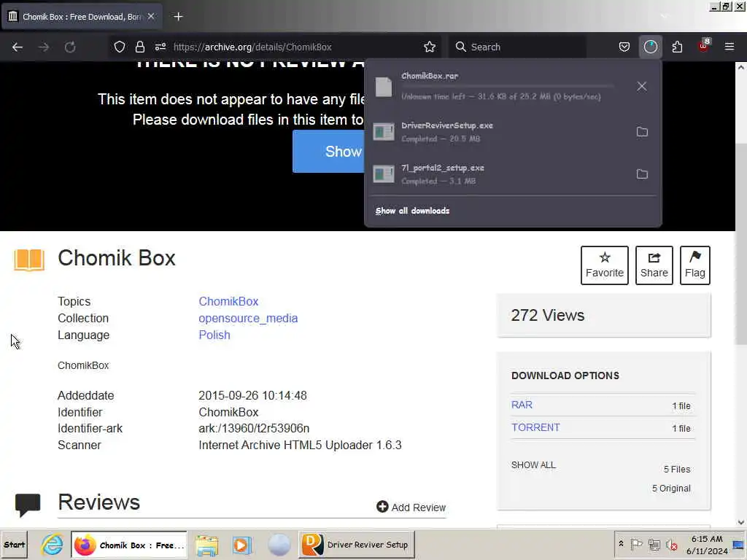This screenshot has height=560, width=747.
Task: Click the Favorite star button
Action: [x=605, y=265]
